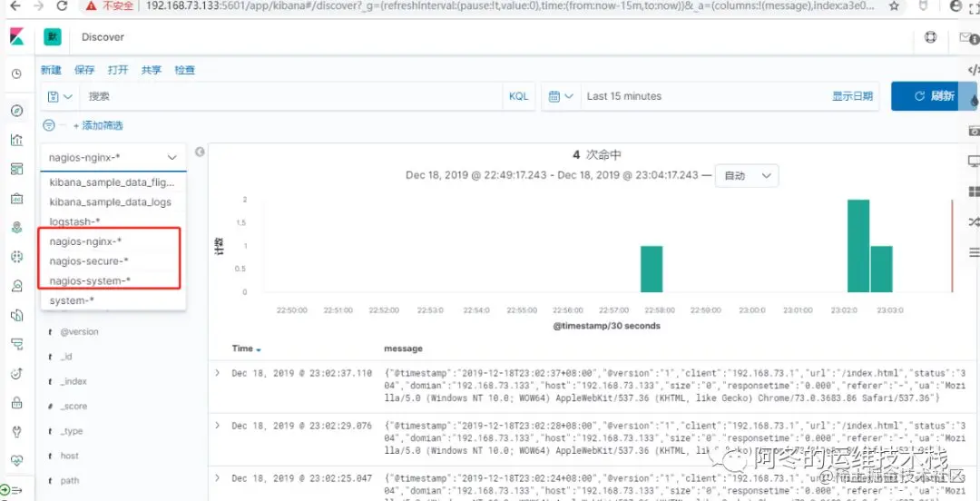This screenshot has height=501, width=980.
Task: Open APM icon in sidebar
Action: pos(17,344)
